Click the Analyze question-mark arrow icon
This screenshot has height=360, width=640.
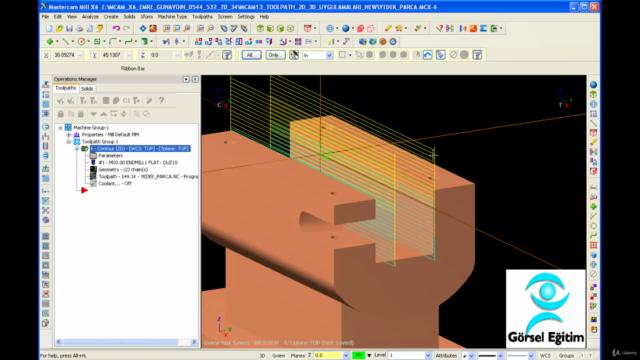[x=439, y=28]
